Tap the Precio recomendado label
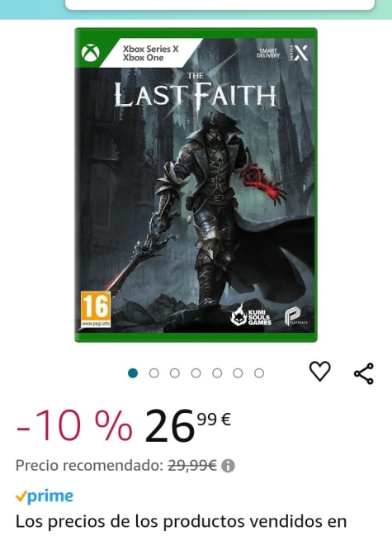Image resolution: width=392 pixels, height=536 pixels. (x=89, y=465)
